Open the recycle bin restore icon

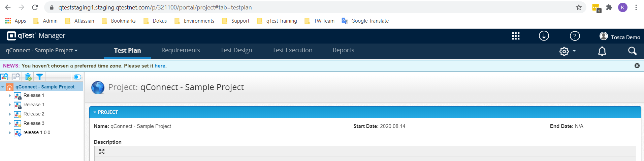click(x=28, y=77)
